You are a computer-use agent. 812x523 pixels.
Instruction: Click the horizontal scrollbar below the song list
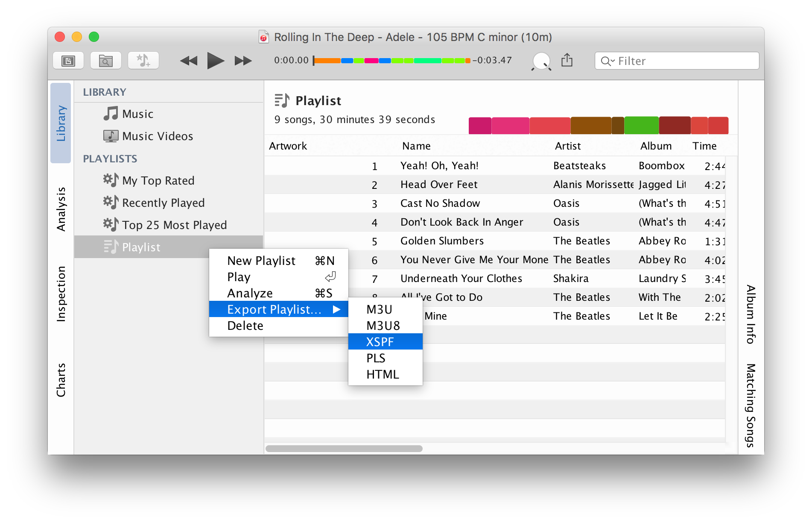344,448
